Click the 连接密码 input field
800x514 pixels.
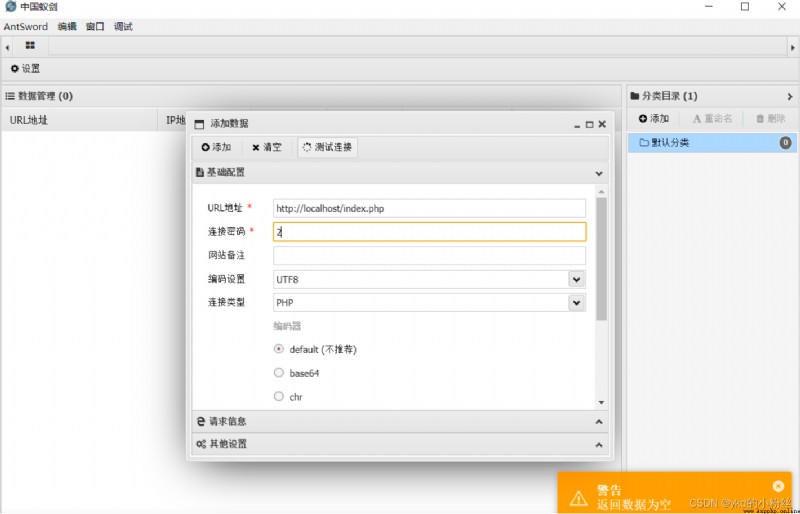[x=429, y=232]
